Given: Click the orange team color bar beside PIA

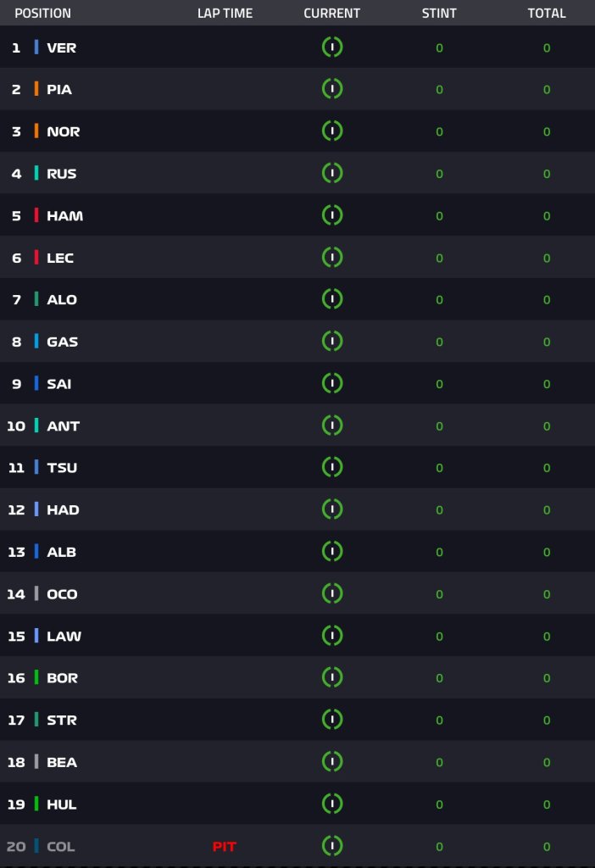Looking at the screenshot, I should pyautogui.click(x=36, y=88).
